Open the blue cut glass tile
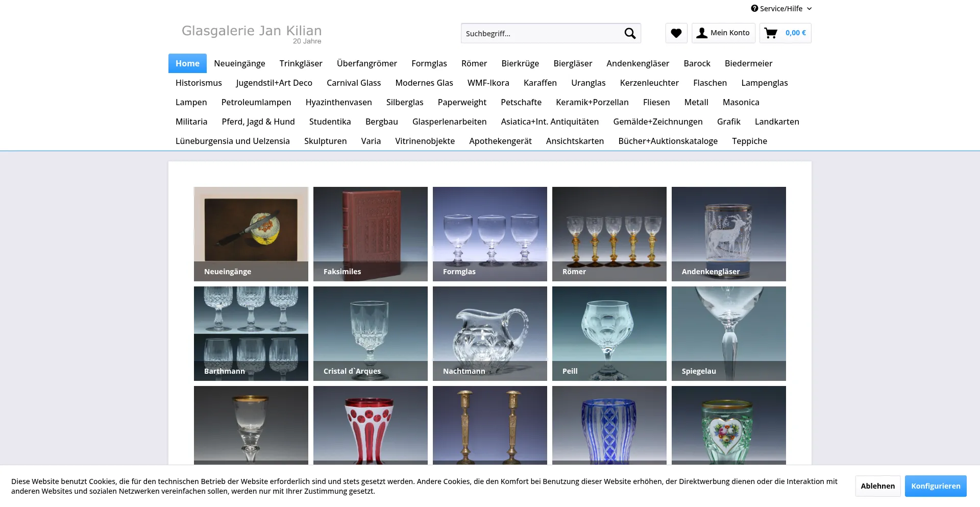The width and height of the screenshot is (980, 507). pyautogui.click(x=609, y=425)
